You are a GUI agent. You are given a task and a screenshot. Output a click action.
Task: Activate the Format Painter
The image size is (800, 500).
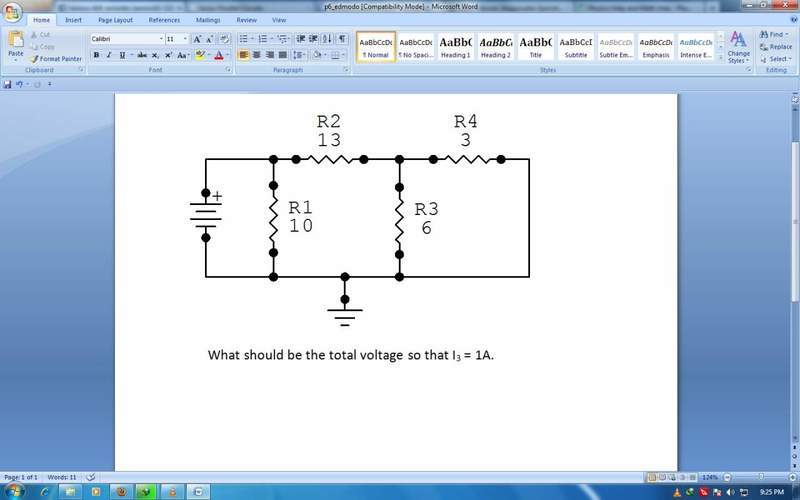coord(56,59)
